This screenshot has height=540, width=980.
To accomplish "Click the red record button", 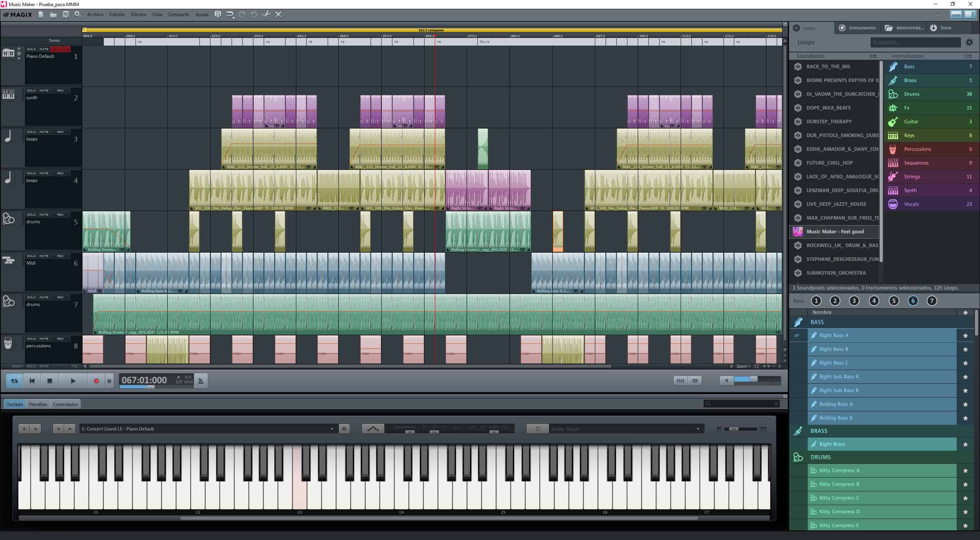I will click(x=96, y=381).
